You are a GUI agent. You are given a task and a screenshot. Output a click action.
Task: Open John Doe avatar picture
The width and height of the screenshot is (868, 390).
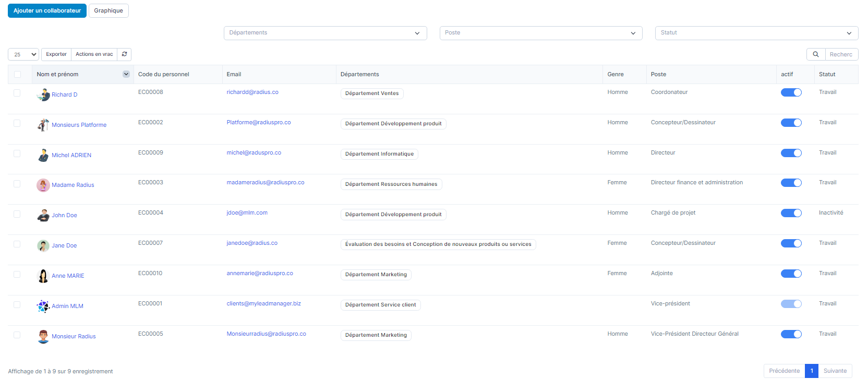tap(43, 216)
